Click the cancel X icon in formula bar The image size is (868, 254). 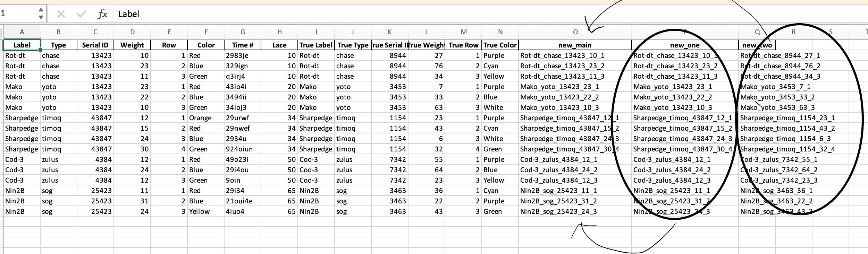[61, 14]
